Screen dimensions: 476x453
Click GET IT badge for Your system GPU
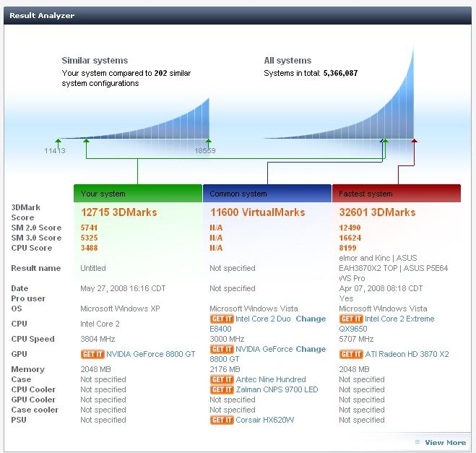pos(92,354)
